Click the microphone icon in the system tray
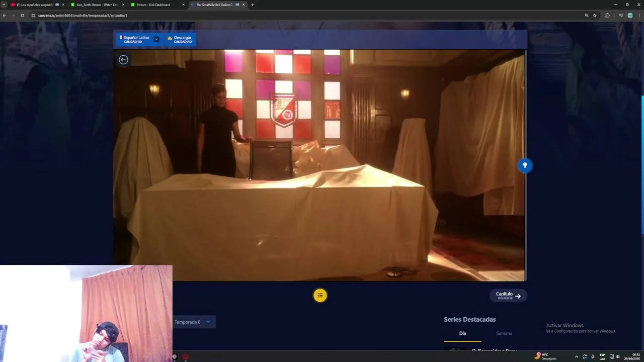This screenshot has height=362, width=644. 593,357
